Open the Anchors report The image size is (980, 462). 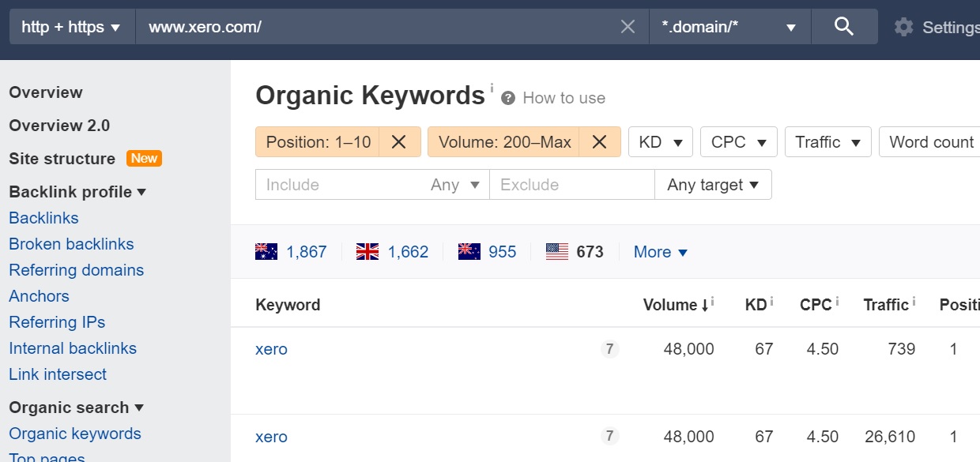(x=39, y=296)
